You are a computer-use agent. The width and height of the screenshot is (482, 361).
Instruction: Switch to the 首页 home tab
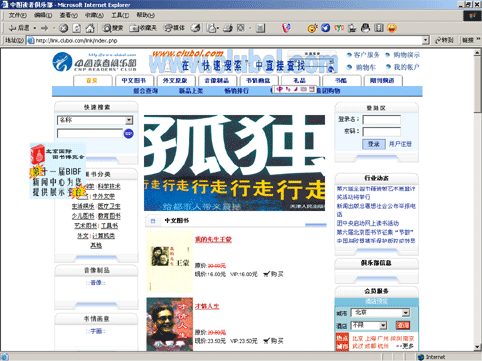(x=92, y=81)
